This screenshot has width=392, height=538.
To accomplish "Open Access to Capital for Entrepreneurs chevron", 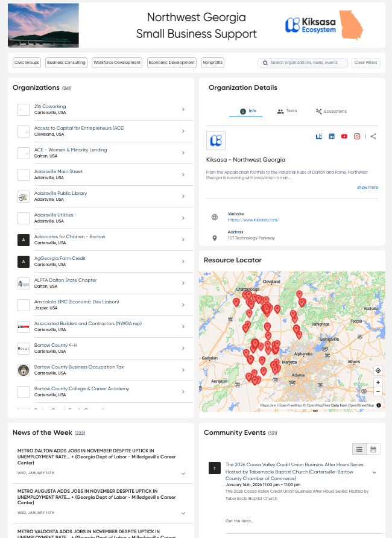I will click(x=183, y=131).
